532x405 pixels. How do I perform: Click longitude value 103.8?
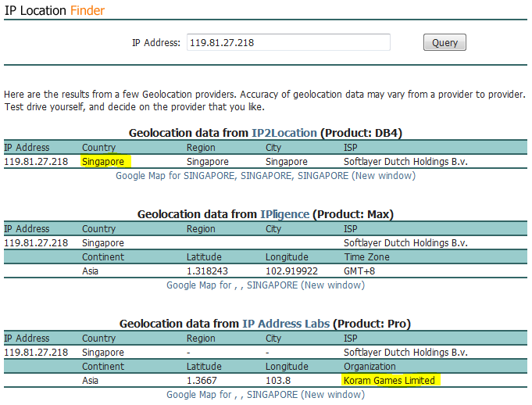click(x=278, y=381)
